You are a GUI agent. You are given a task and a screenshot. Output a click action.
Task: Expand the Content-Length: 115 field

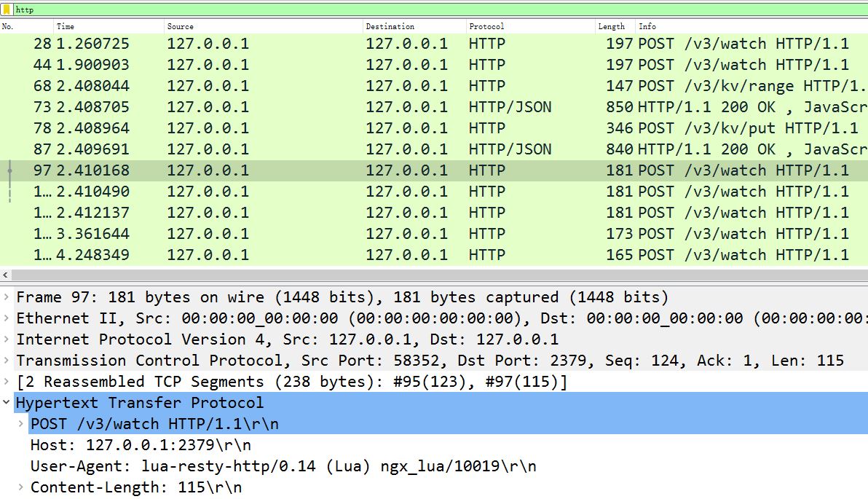point(21,487)
